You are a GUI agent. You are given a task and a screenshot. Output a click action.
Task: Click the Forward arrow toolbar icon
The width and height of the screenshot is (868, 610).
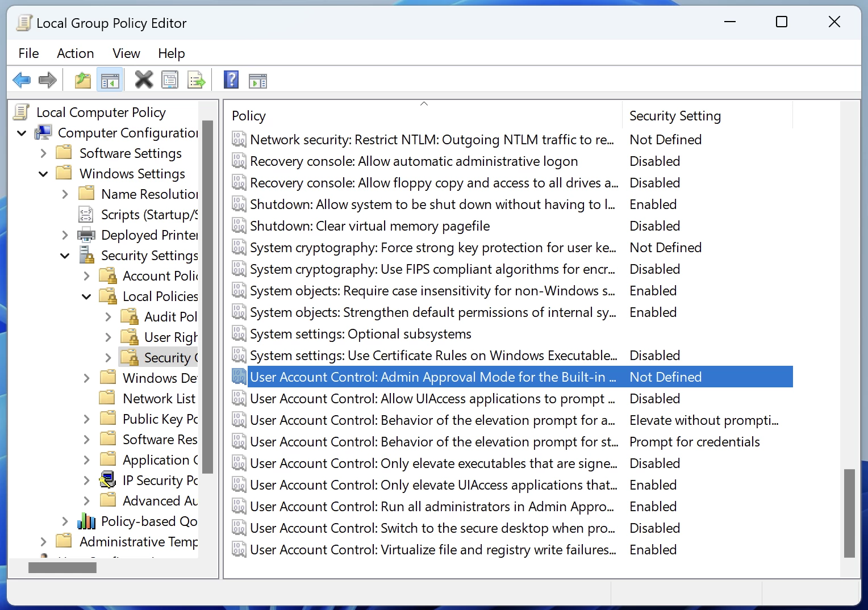point(48,80)
